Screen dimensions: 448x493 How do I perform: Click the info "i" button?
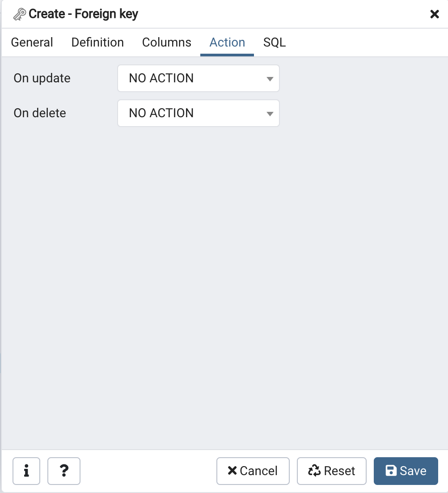[26, 471]
